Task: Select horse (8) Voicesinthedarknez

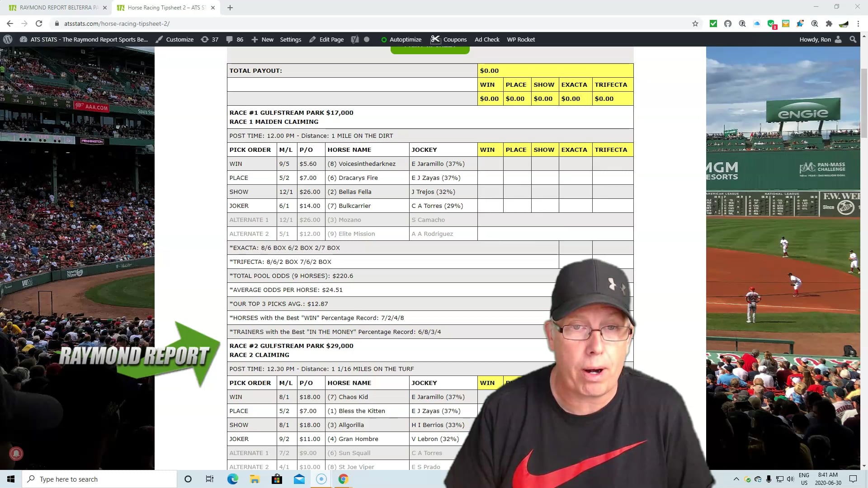Action: (361, 164)
